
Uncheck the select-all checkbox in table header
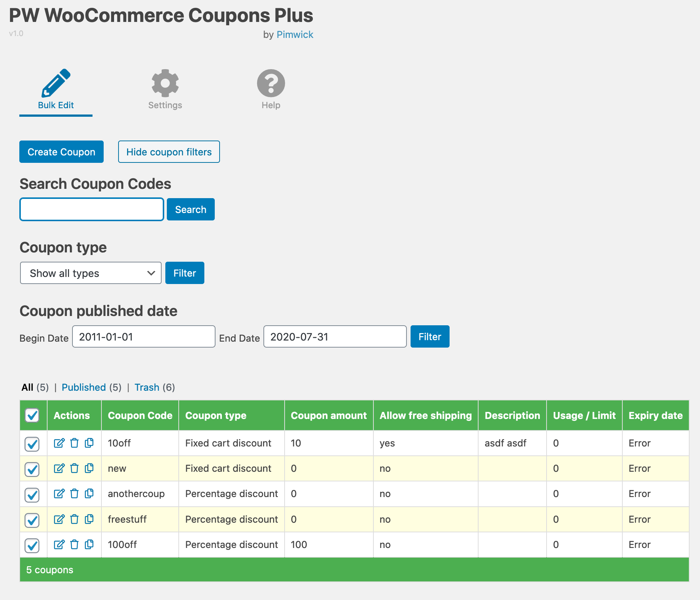32,415
